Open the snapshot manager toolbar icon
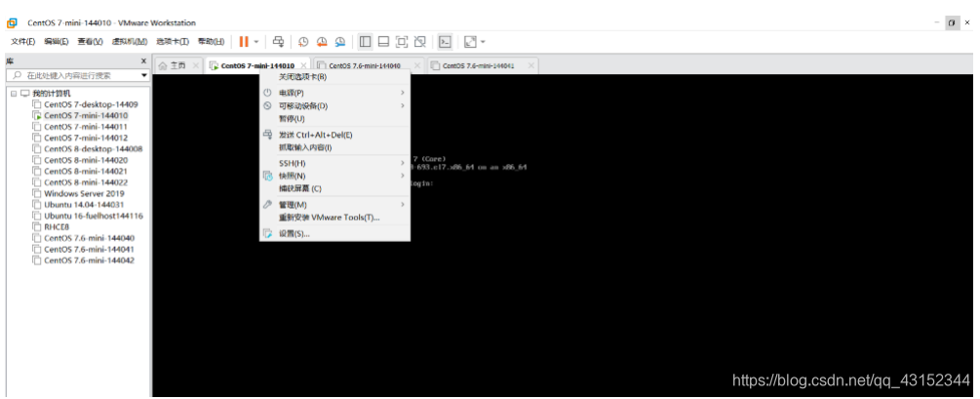The image size is (980, 399). tap(340, 42)
